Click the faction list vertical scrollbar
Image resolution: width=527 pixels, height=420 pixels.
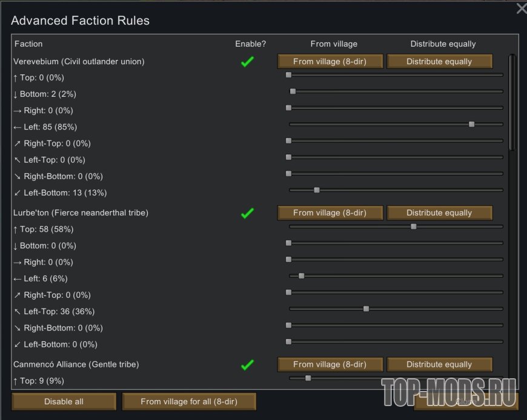(x=512, y=103)
